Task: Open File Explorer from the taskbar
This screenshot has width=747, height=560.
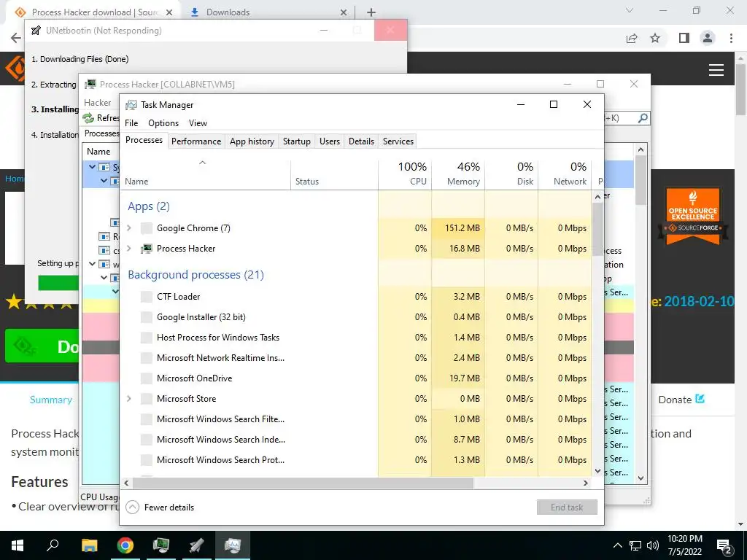Action: point(89,545)
